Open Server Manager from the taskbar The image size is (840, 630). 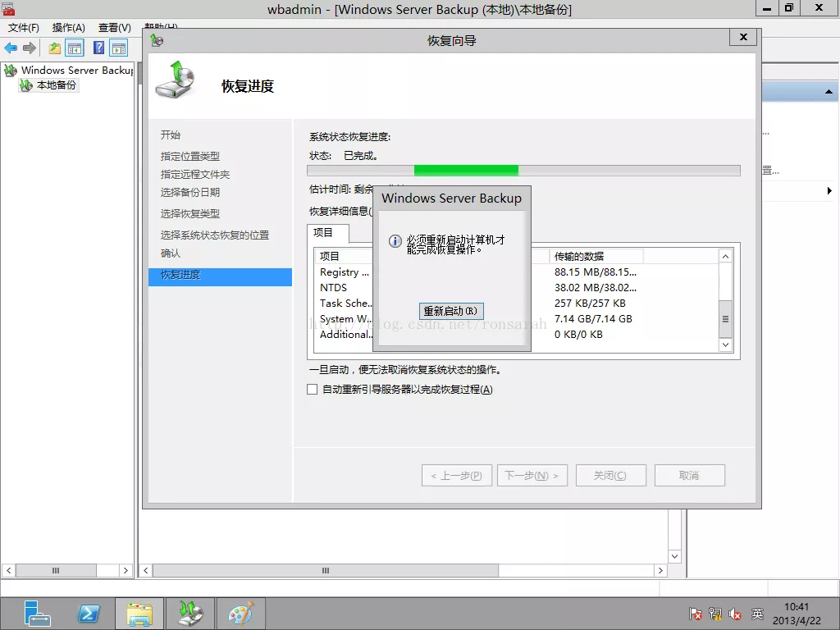(38, 614)
